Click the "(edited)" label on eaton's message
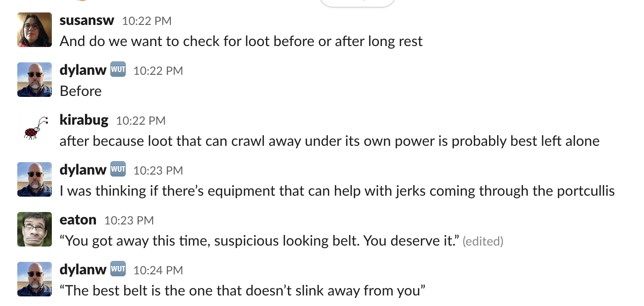Screen dimensions: 644x306 click(483, 241)
